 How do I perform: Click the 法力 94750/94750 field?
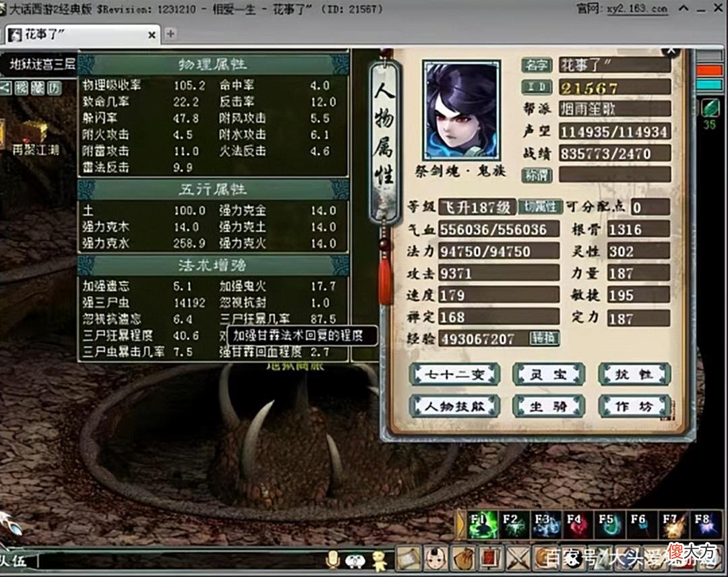(499, 251)
